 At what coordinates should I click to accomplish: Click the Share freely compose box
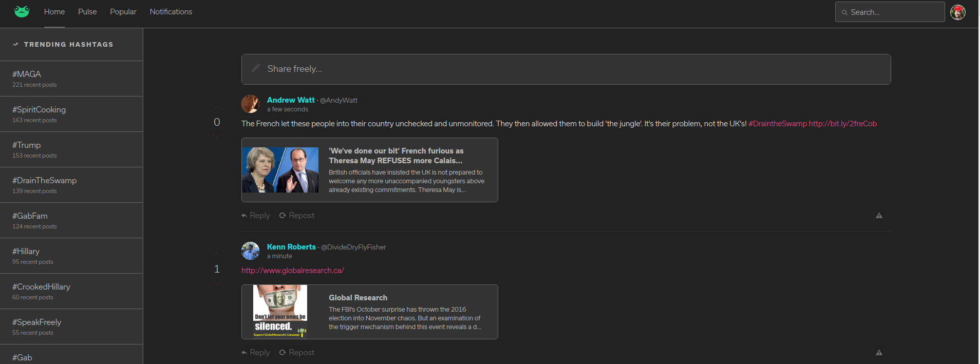[x=566, y=69]
